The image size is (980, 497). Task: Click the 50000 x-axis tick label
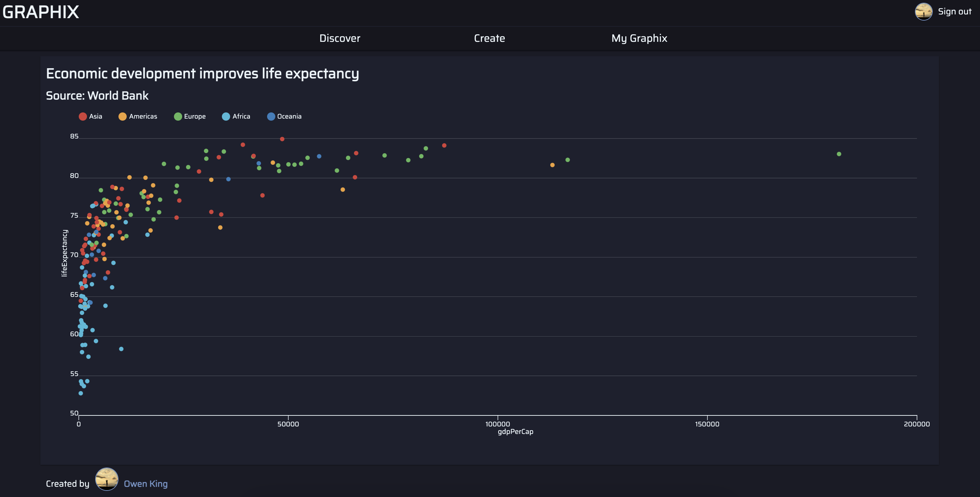coord(288,424)
